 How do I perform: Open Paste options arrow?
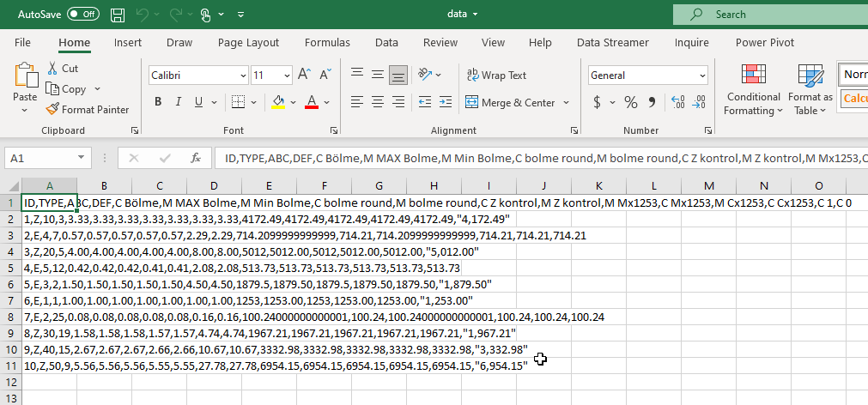click(25, 110)
